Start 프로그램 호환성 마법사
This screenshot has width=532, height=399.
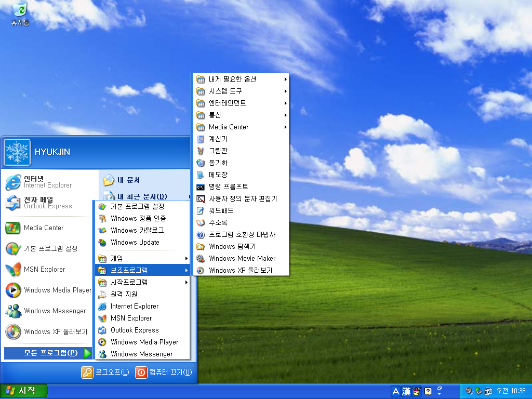[241, 234]
